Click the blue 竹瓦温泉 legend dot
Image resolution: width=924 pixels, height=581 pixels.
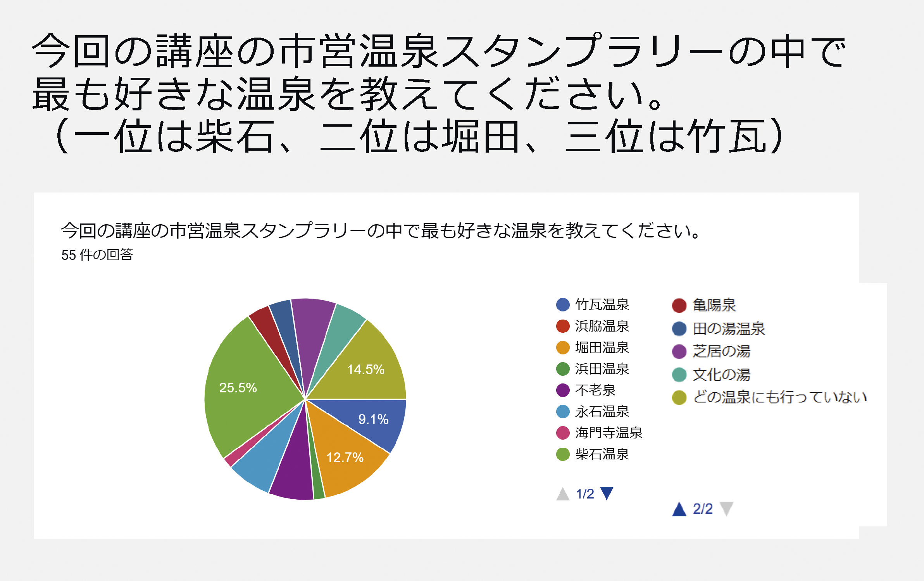point(562,304)
